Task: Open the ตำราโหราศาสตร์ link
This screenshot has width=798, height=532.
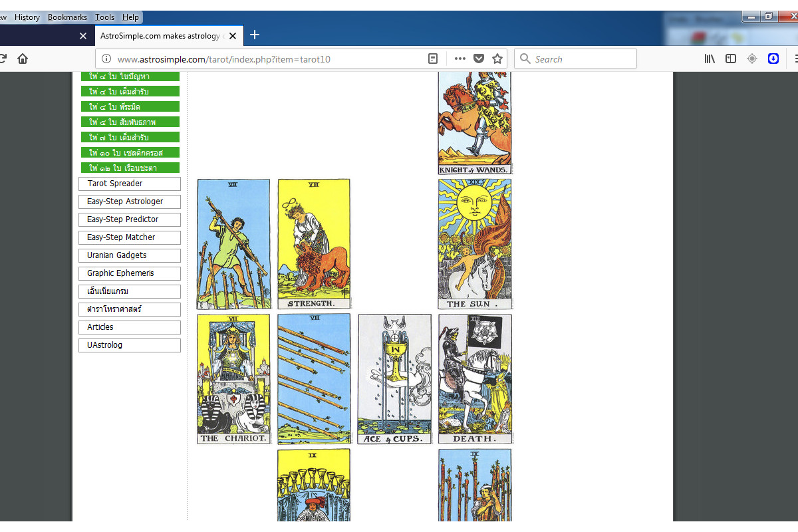Action: pos(130,309)
